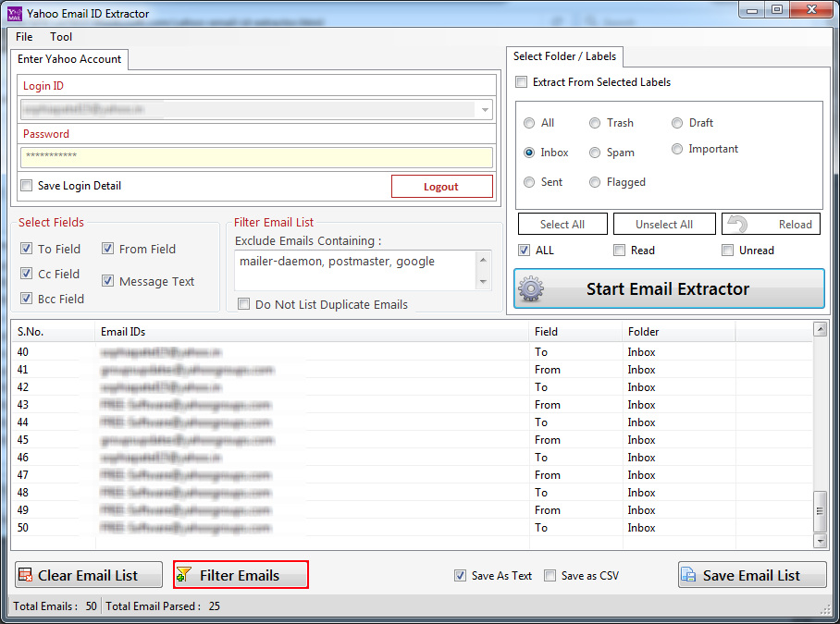Click the Select All button
The image size is (840, 624).
pyautogui.click(x=562, y=225)
